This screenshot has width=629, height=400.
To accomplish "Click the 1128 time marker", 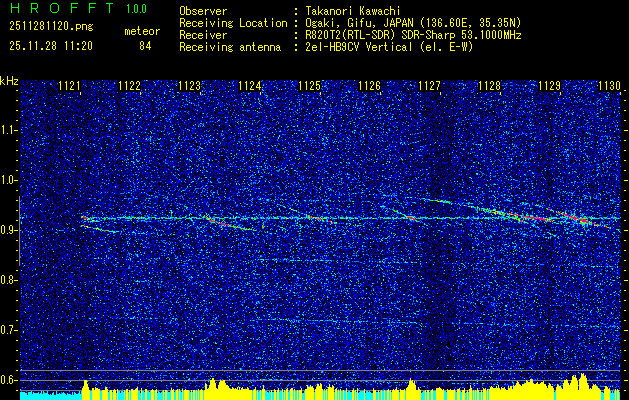I will [489, 86].
